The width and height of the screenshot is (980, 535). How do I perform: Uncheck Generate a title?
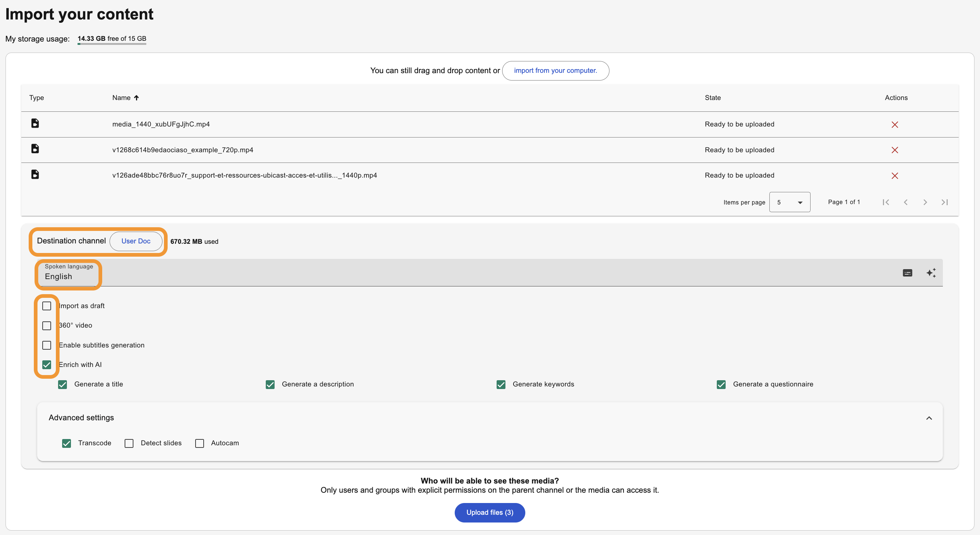[62, 385]
